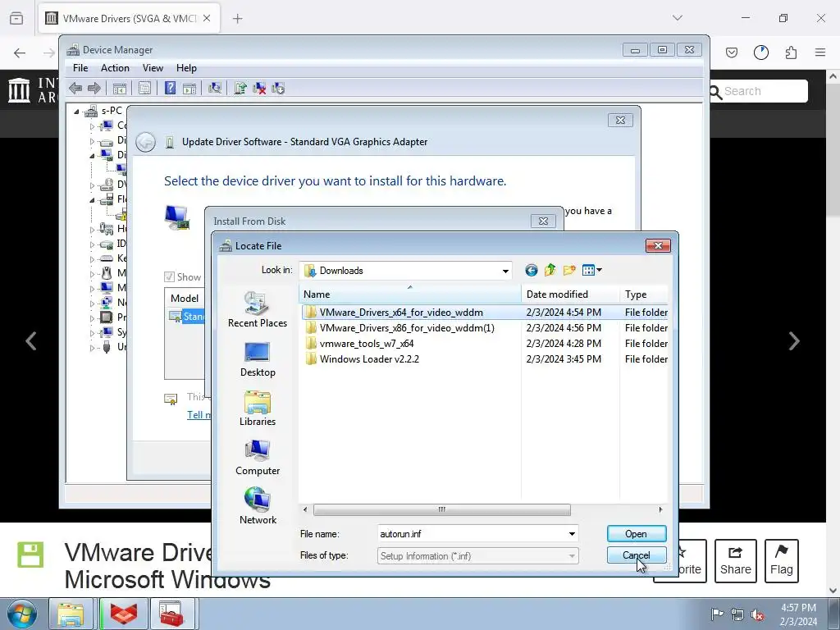The image size is (840, 630).
Task: Select the VMware_Drivers_x64_for_video_wddm folder
Action: coord(401,313)
